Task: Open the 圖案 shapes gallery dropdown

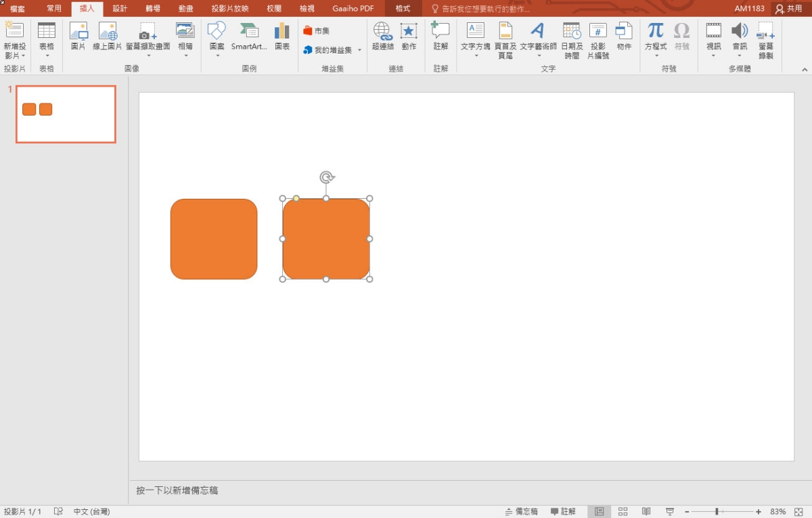Action: pyautogui.click(x=217, y=54)
